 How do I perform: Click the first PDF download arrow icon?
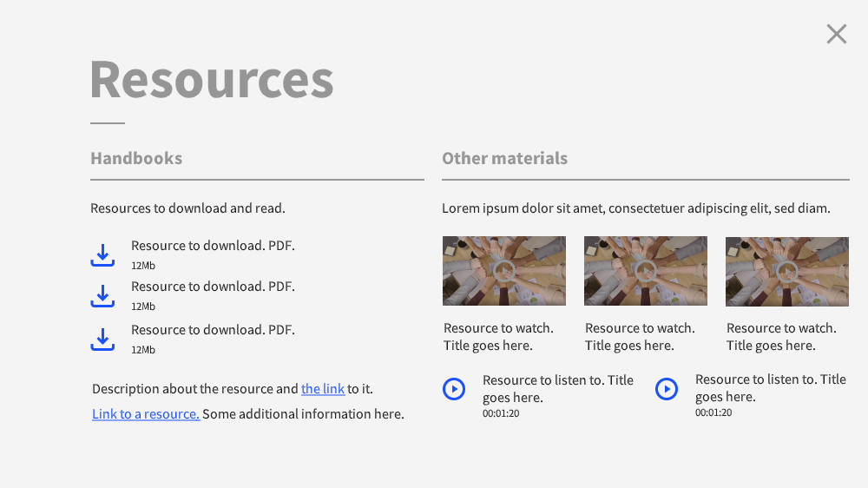click(102, 255)
